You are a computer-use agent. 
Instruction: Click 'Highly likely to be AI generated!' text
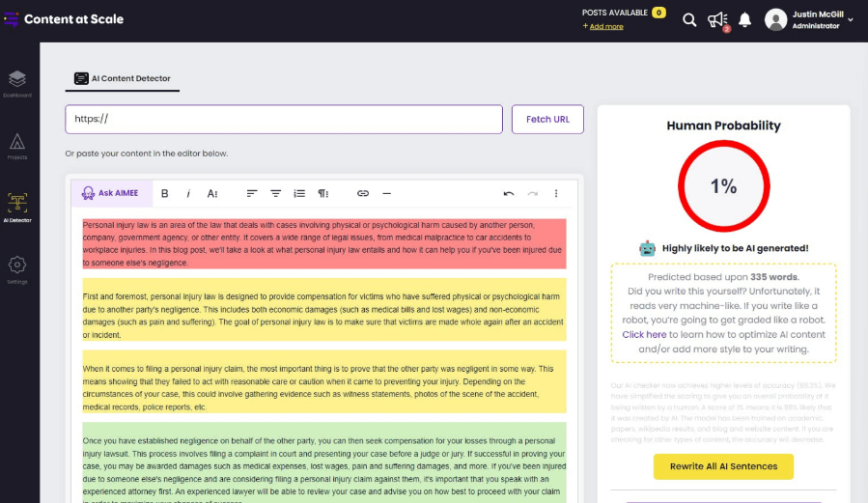pos(735,248)
